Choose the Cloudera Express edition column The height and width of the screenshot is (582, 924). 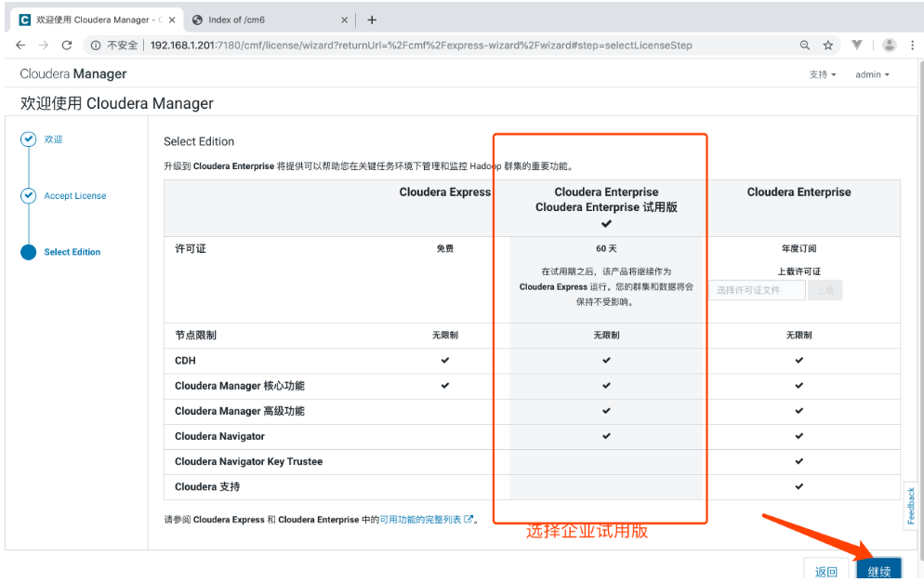pyautogui.click(x=445, y=192)
